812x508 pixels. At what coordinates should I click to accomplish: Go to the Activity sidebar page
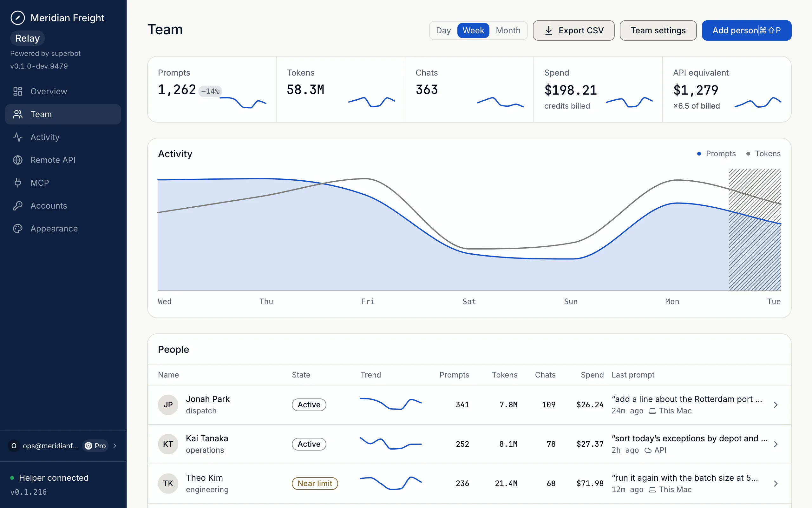tap(63, 137)
